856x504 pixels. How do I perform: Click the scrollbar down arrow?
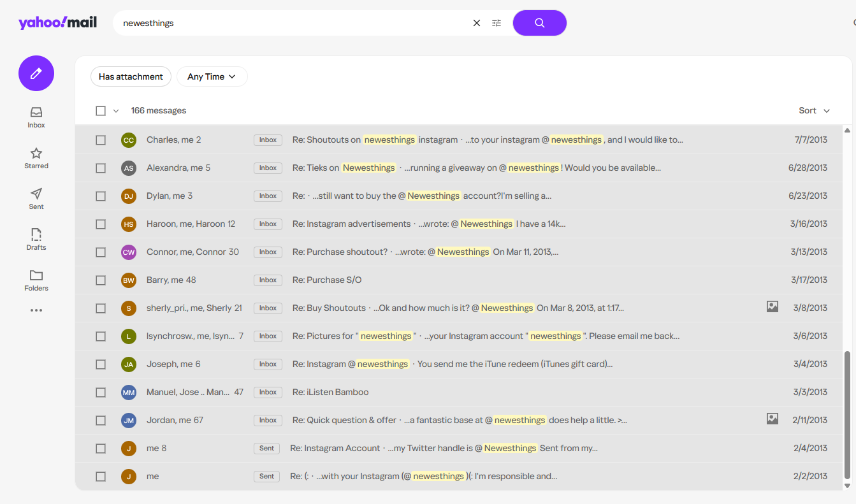847,486
